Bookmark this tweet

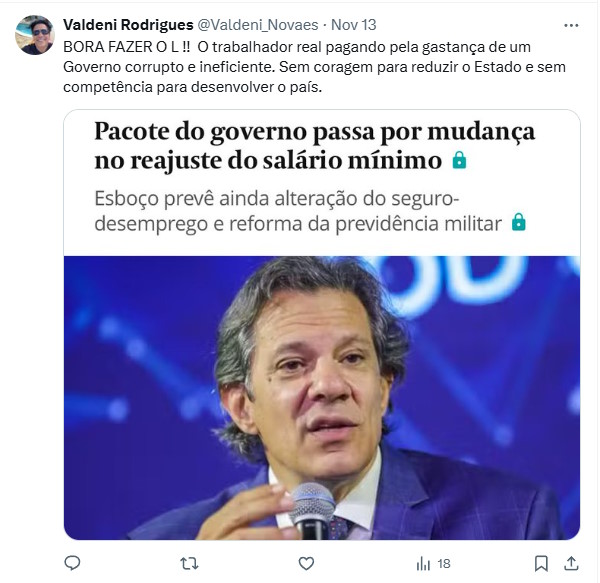pyautogui.click(x=541, y=563)
